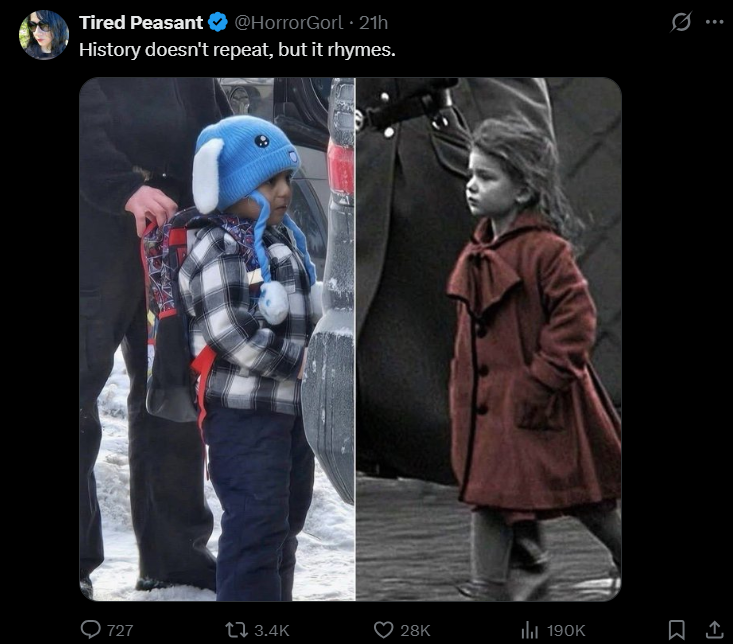Click the 727 replies count
This screenshot has width=733, height=644.
tap(120, 630)
